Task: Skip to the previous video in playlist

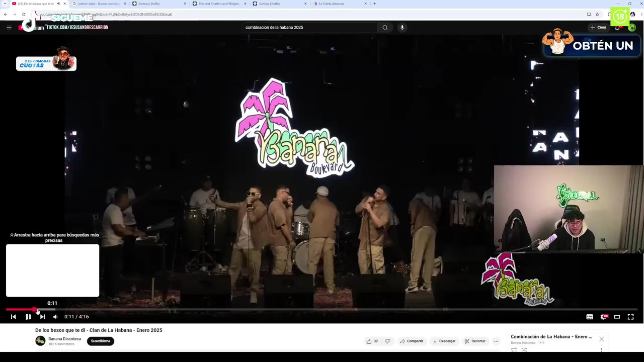Action: (x=14, y=317)
